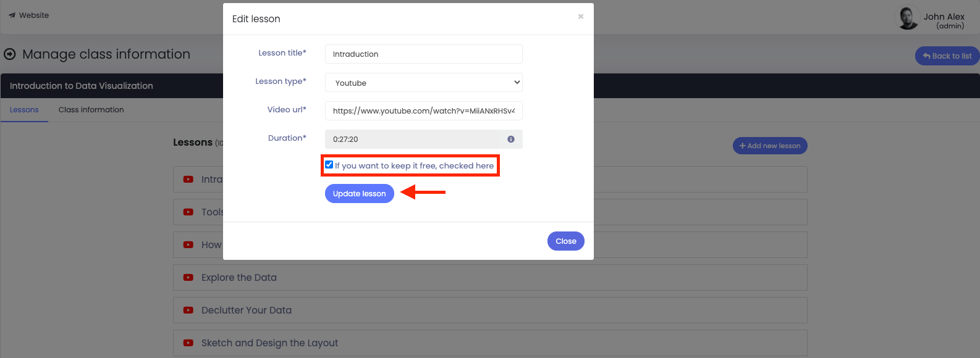
Task: Click YouTube icon beside Declutter Your Data
Action: point(188,310)
